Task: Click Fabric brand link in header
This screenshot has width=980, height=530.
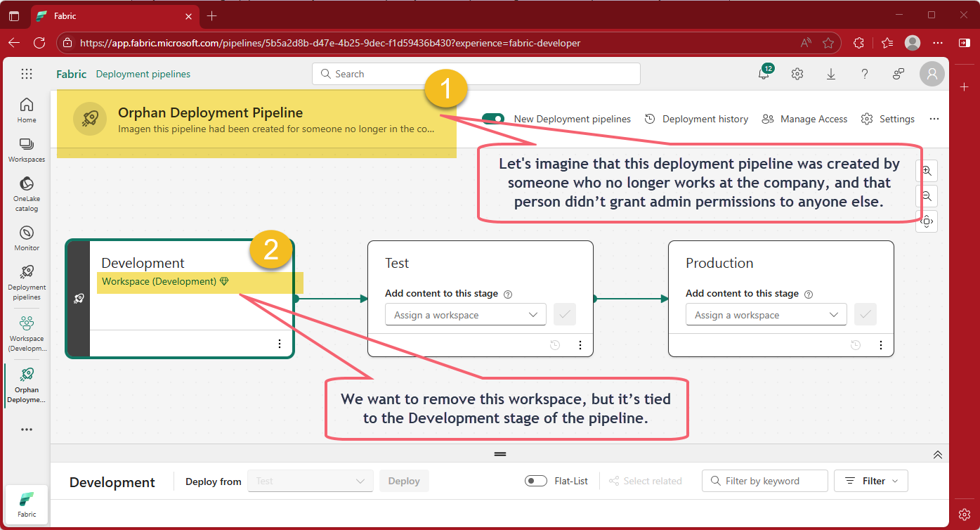Action: tap(72, 74)
